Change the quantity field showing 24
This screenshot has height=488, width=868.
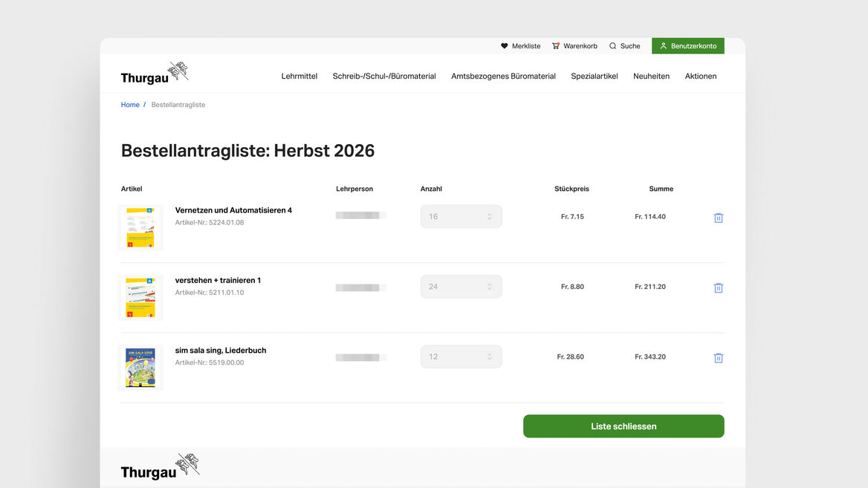[x=461, y=287]
